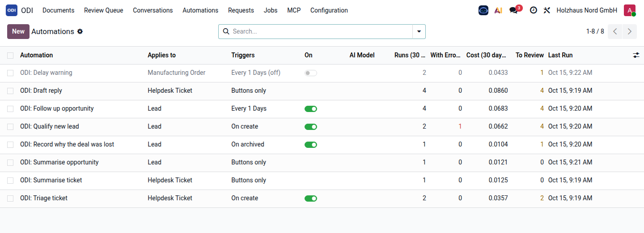Disable the Triage ticket switch

311,198
